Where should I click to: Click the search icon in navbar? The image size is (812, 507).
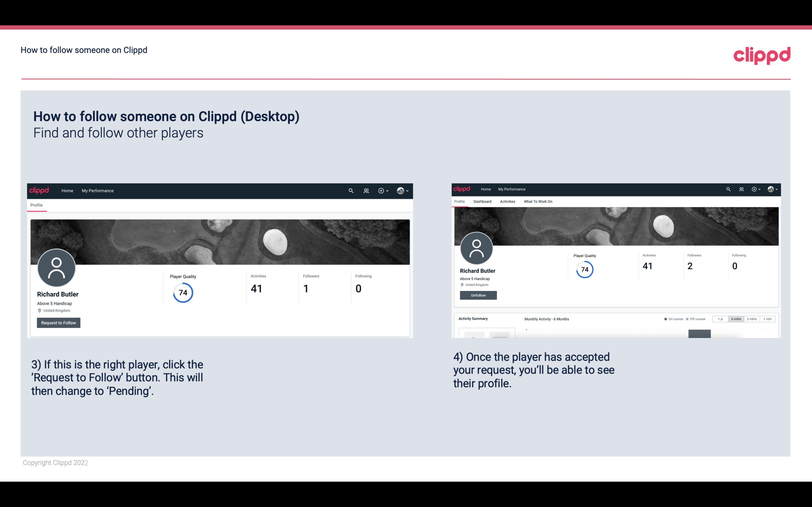351,190
